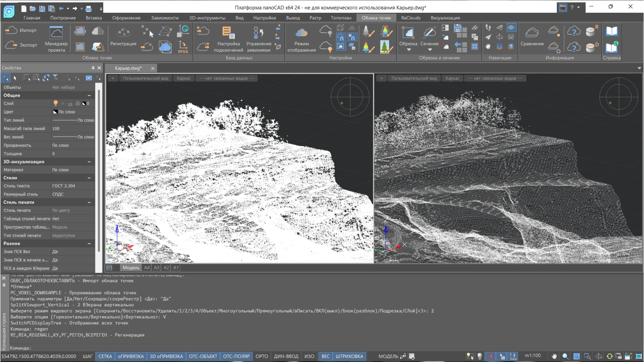The height and width of the screenshot is (362, 644).
Task: Disable оПРИВЯЗКА object snap toggle
Action: [x=130, y=356]
